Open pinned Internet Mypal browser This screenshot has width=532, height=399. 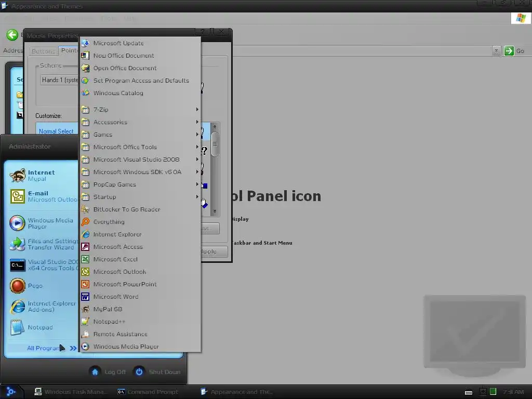coord(43,176)
